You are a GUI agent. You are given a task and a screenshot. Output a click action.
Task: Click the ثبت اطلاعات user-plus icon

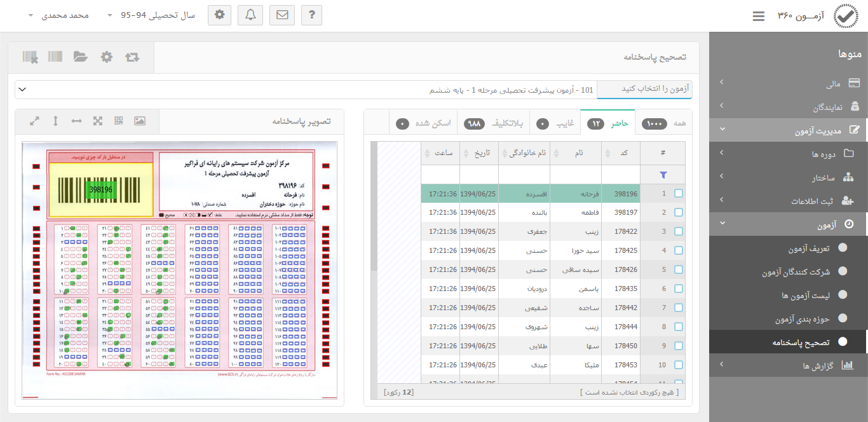coord(848,200)
